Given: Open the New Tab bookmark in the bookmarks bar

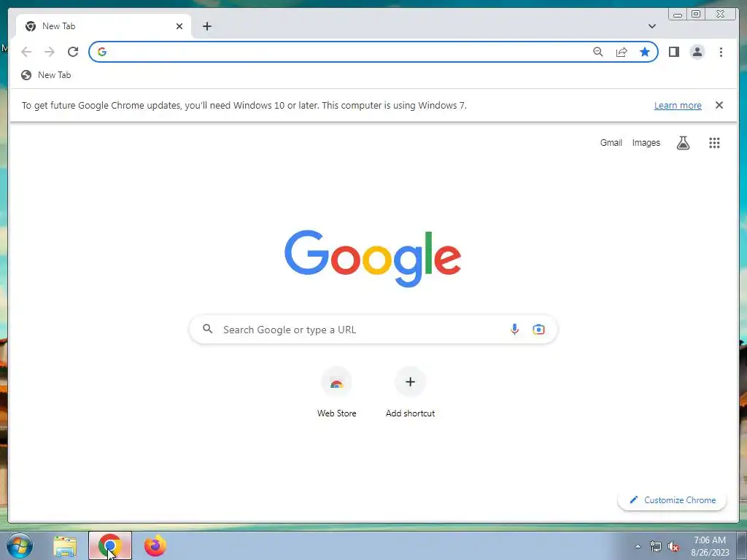Looking at the screenshot, I should coord(46,75).
